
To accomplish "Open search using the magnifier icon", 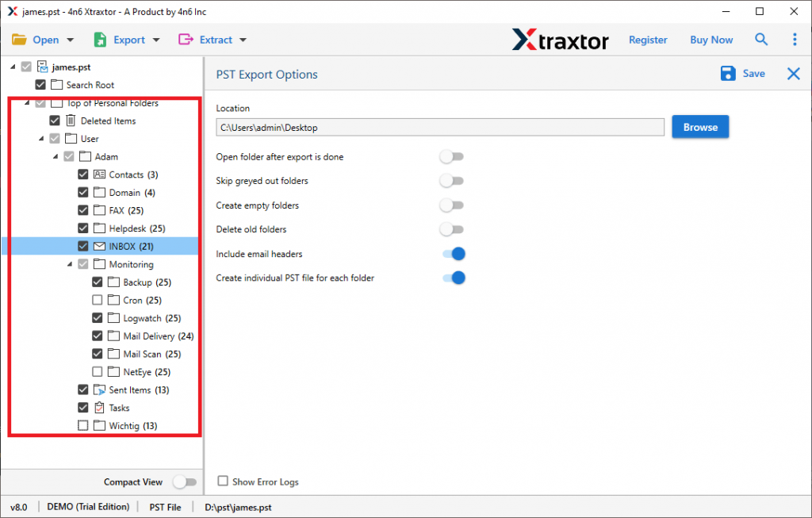I will (761, 39).
